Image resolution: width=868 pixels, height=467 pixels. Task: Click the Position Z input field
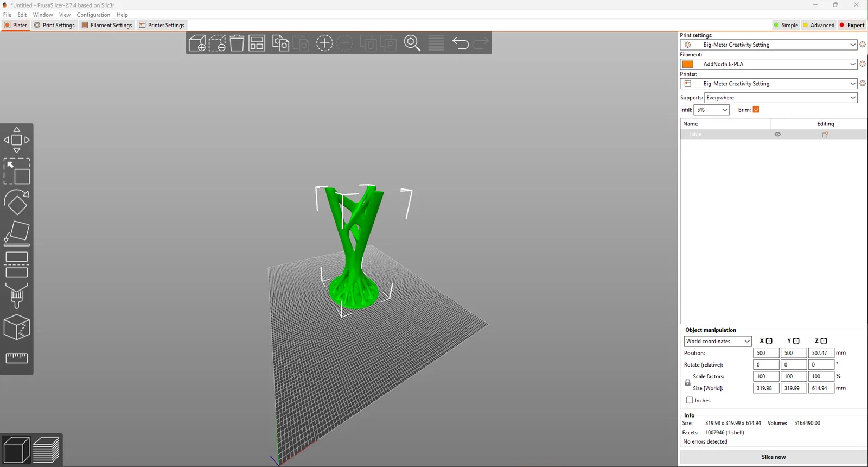tap(821, 353)
